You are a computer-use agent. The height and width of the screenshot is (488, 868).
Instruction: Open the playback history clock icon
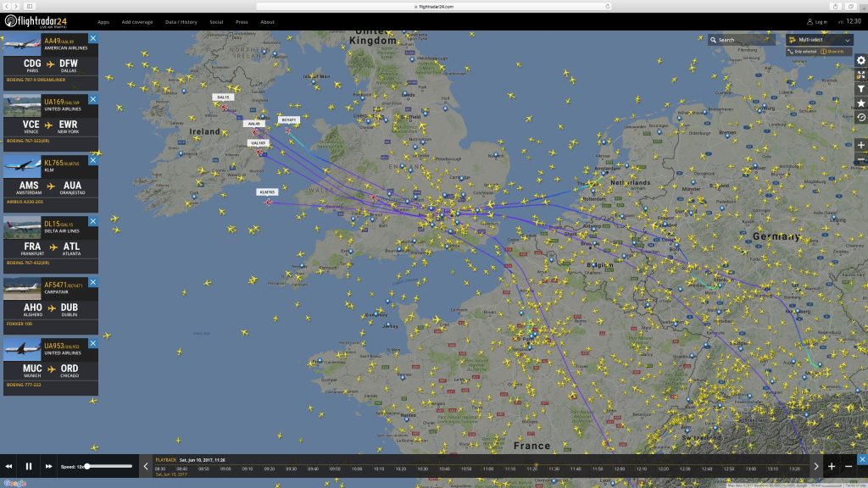pyautogui.click(x=861, y=117)
